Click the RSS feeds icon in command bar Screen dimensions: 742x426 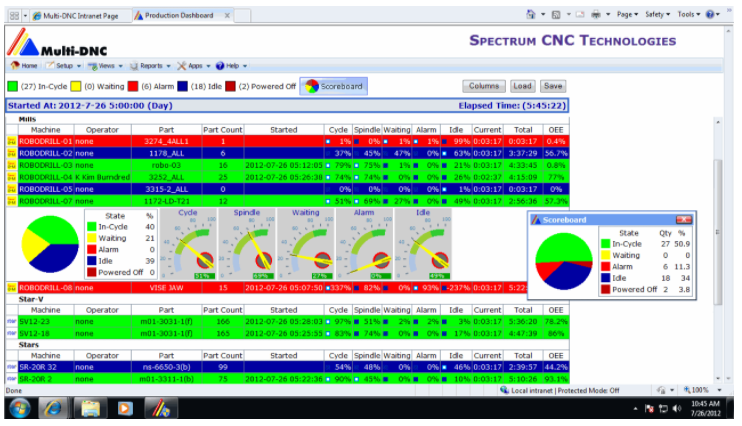[x=556, y=15]
